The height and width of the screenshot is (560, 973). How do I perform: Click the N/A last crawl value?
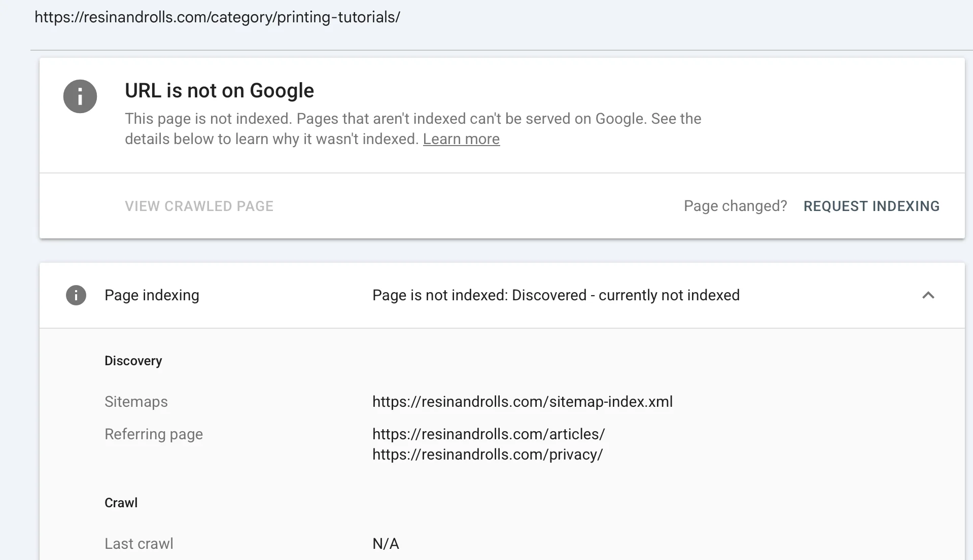point(386,544)
